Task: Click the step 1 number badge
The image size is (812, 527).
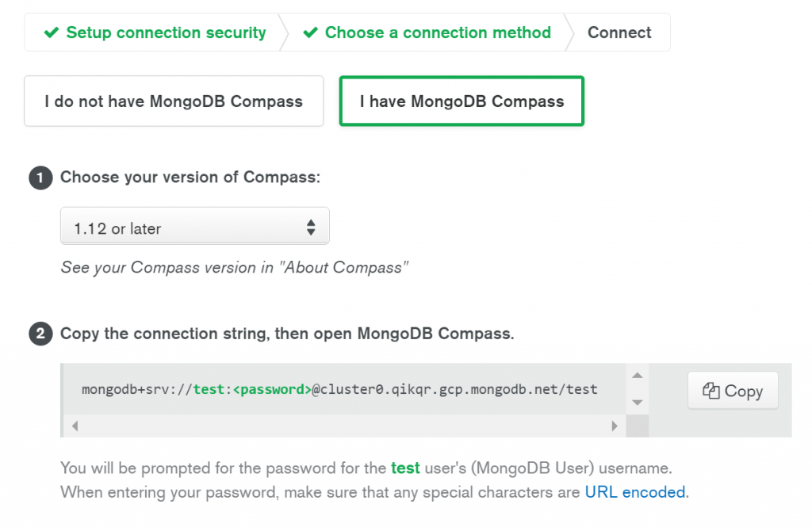Action: pyautogui.click(x=40, y=178)
